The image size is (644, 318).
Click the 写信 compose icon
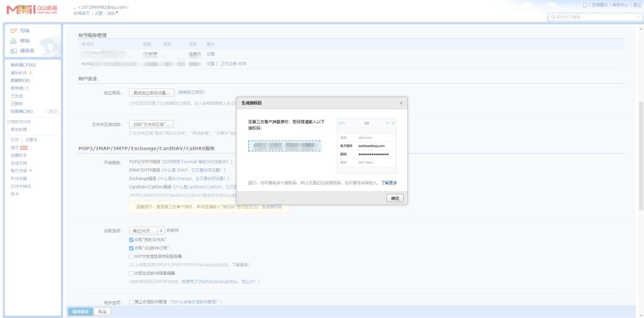coord(14,31)
